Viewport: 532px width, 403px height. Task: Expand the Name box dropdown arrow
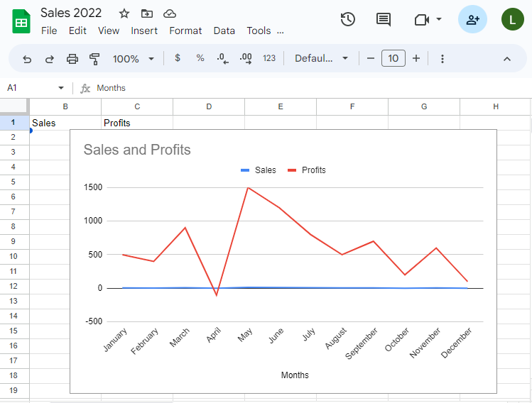[x=61, y=88]
